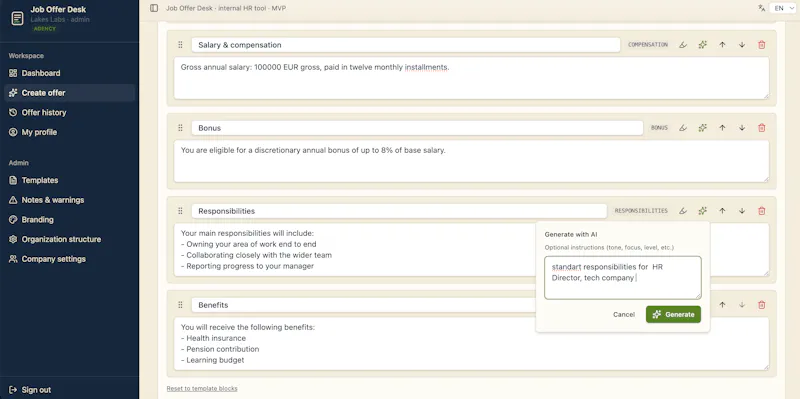Click the Responsibilities title field
This screenshot has height=399, width=800.
point(399,211)
